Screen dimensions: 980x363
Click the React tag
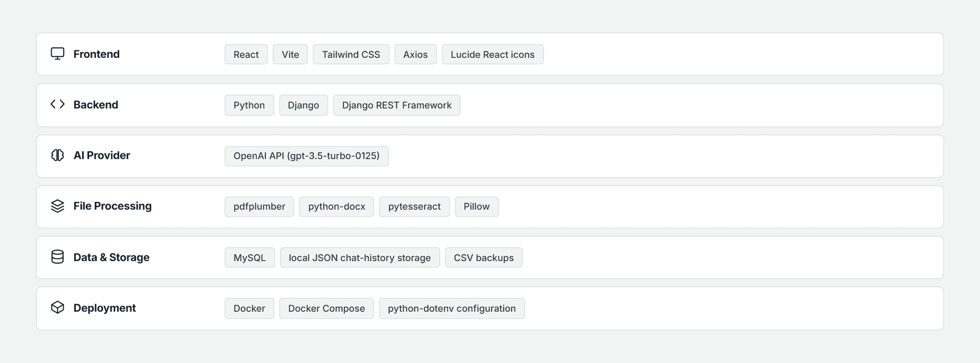pyautogui.click(x=246, y=54)
